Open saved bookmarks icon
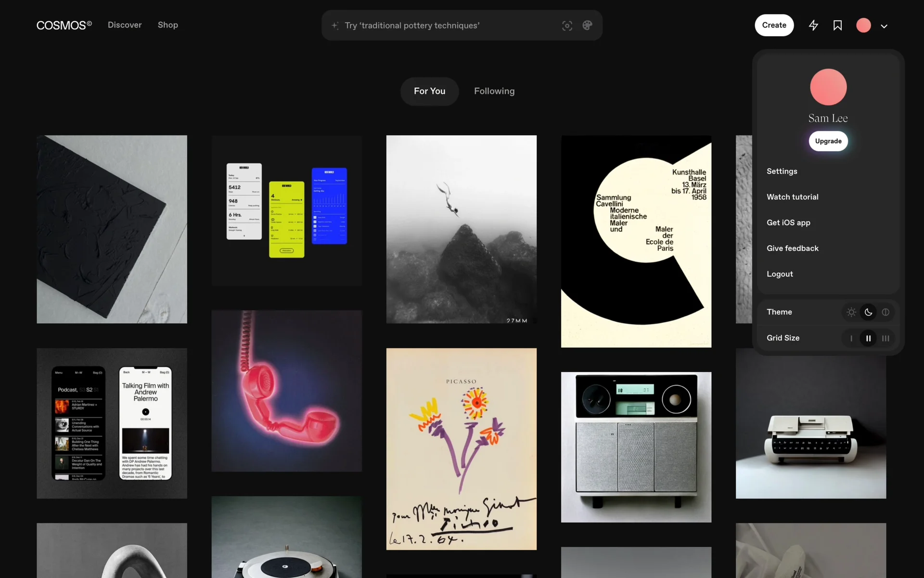924x578 pixels. point(837,26)
